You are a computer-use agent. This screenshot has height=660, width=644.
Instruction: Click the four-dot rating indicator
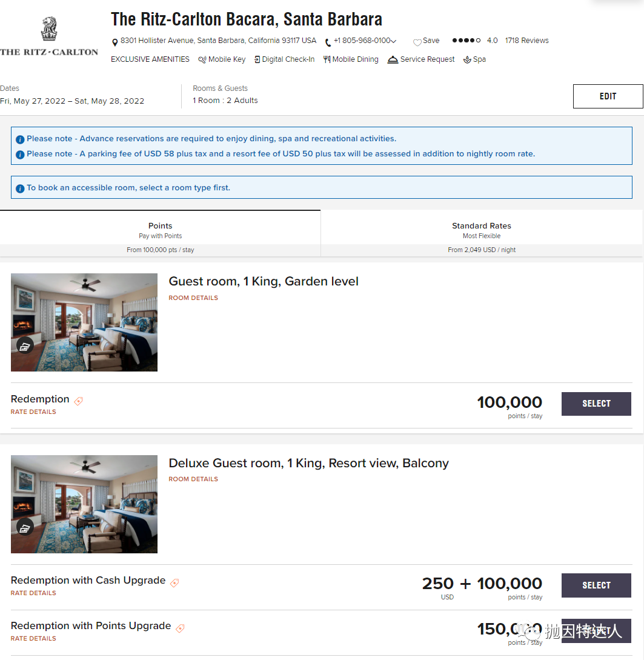(x=466, y=41)
